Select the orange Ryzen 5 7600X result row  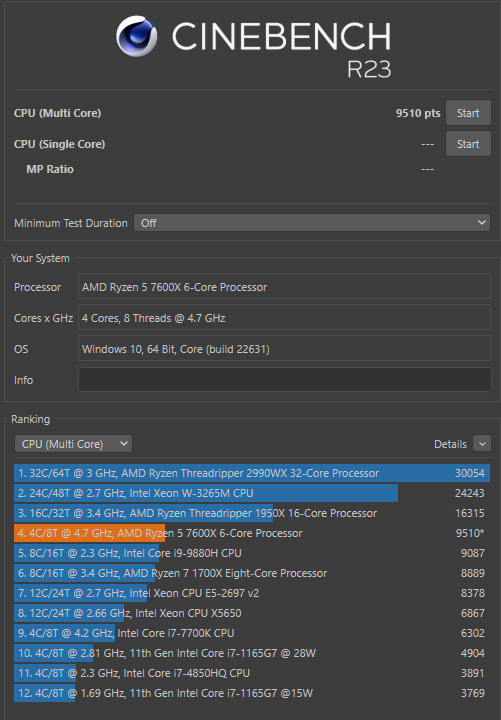point(252,533)
